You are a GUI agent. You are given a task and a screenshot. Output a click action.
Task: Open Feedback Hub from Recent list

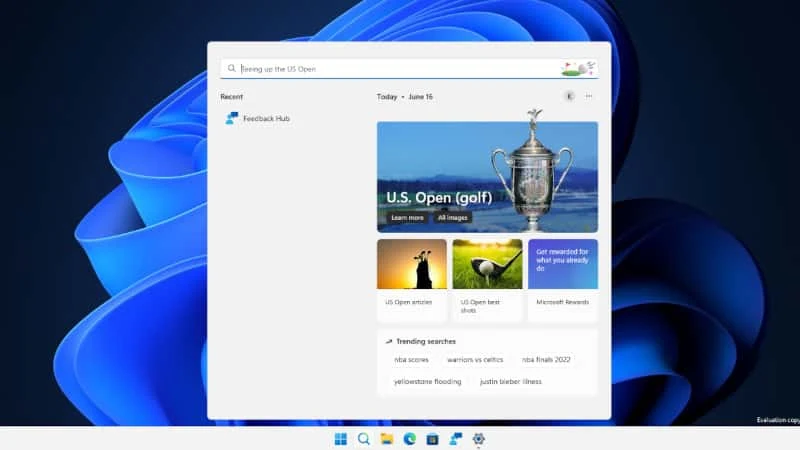(258, 118)
